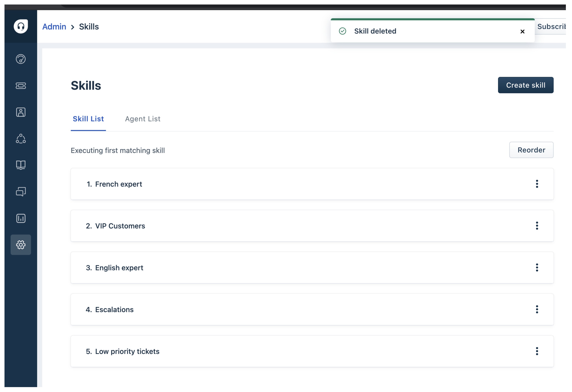
Task: Click the Executing first matching skill text
Action: click(118, 150)
